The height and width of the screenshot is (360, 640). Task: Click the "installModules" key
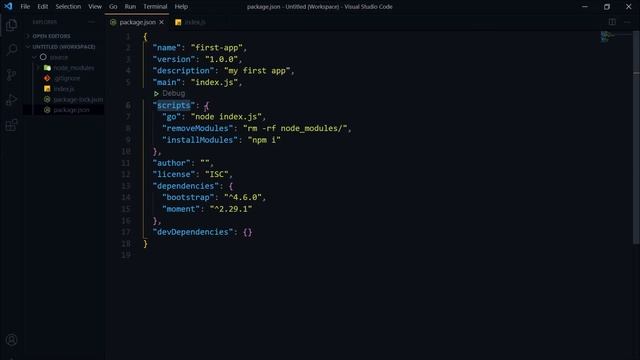[x=200, y=140]
